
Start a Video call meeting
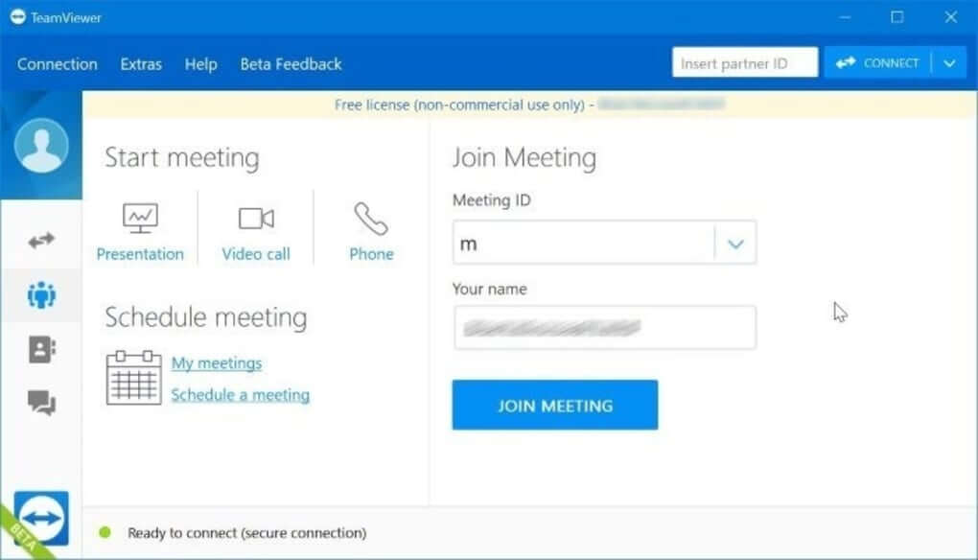(x=256, y=232)
